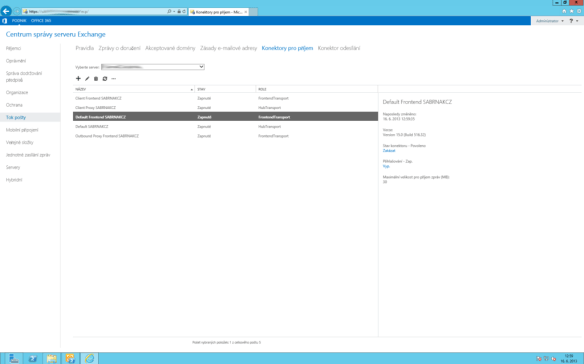Click the ROLE column header
Screen dimensions: 584x364
317,89
